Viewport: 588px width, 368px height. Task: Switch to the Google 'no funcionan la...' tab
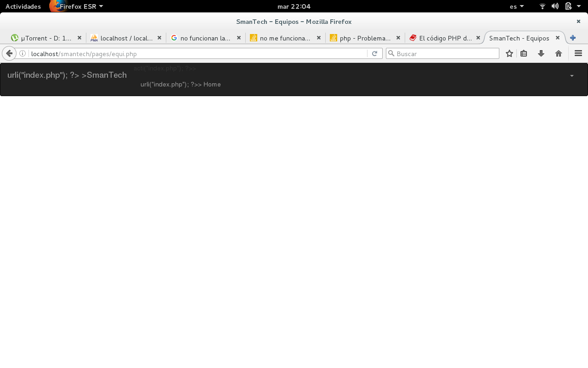pos(205,38)
